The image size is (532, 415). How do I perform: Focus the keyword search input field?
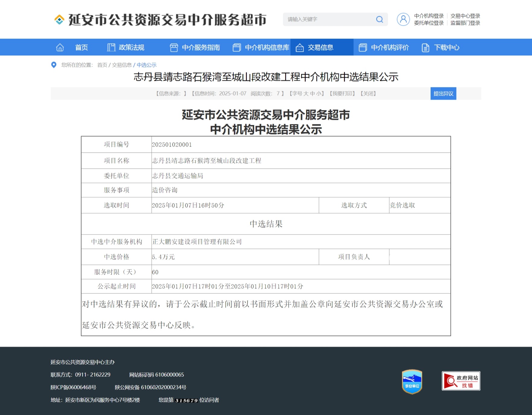(x=329, y=19)
